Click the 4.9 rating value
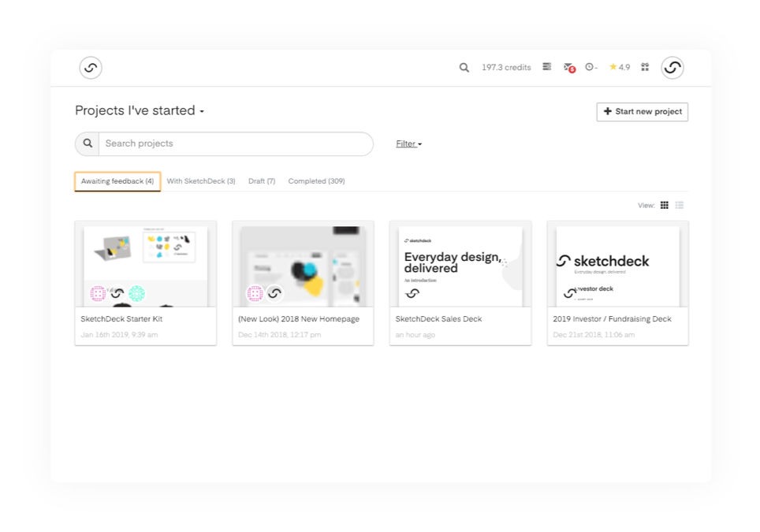Screen dimensions: 760x532 tap(624, 67)
